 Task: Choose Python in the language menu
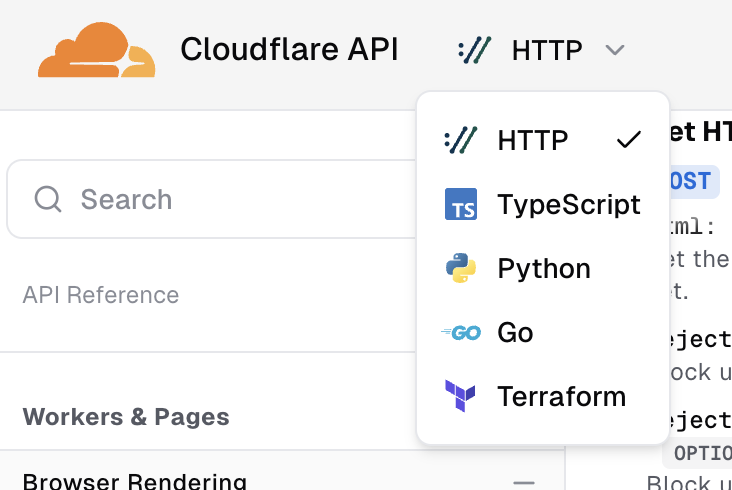pyautogui.click(x=544, y=269)
